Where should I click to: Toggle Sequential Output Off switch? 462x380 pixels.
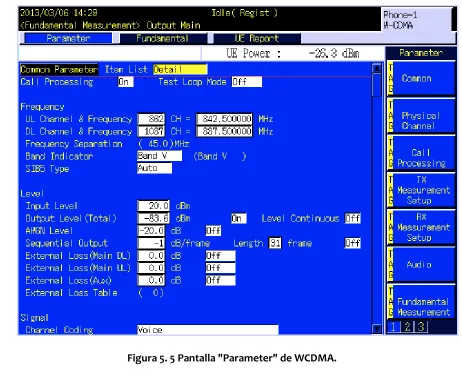352,243
